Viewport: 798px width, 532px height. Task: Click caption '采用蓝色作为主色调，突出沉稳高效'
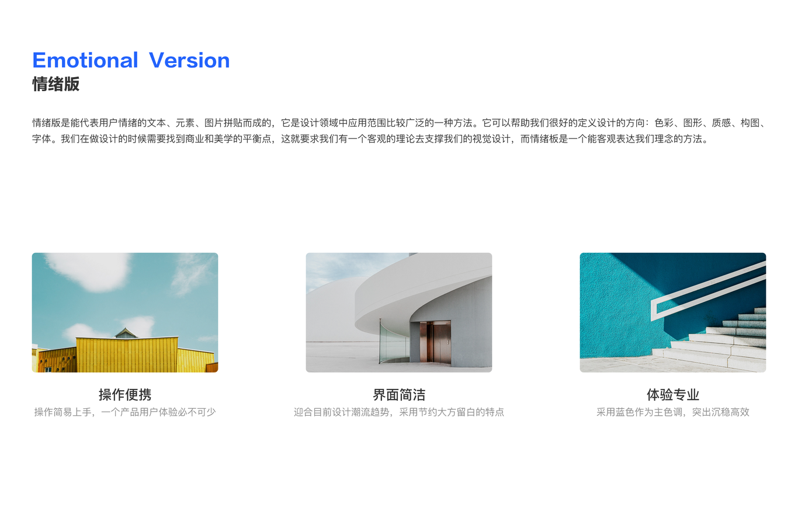(673, 412)
